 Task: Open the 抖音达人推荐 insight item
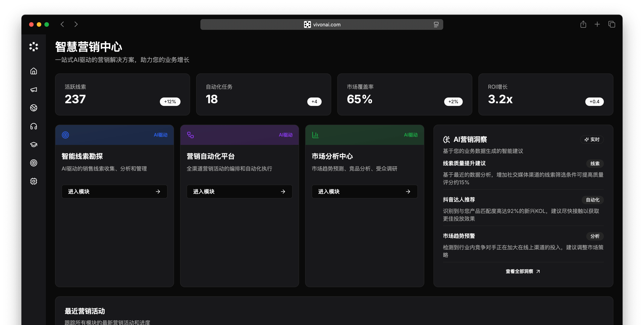coord(459,200)
